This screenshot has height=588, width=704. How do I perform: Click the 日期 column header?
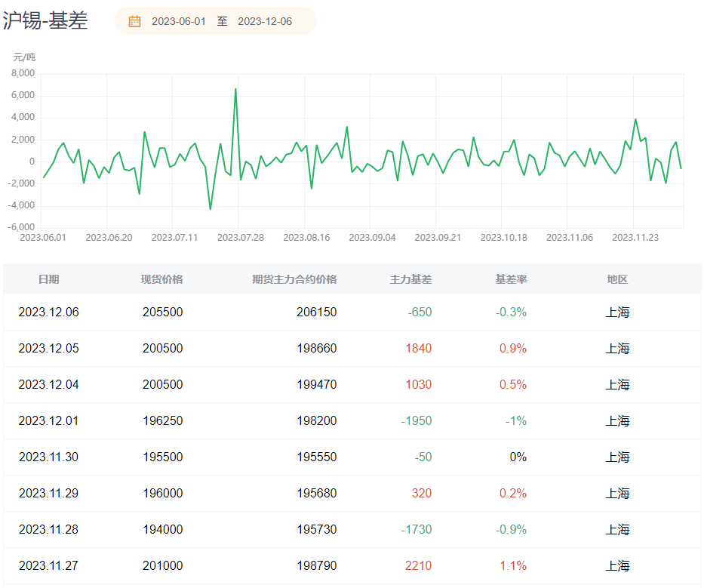click(48, 279)
